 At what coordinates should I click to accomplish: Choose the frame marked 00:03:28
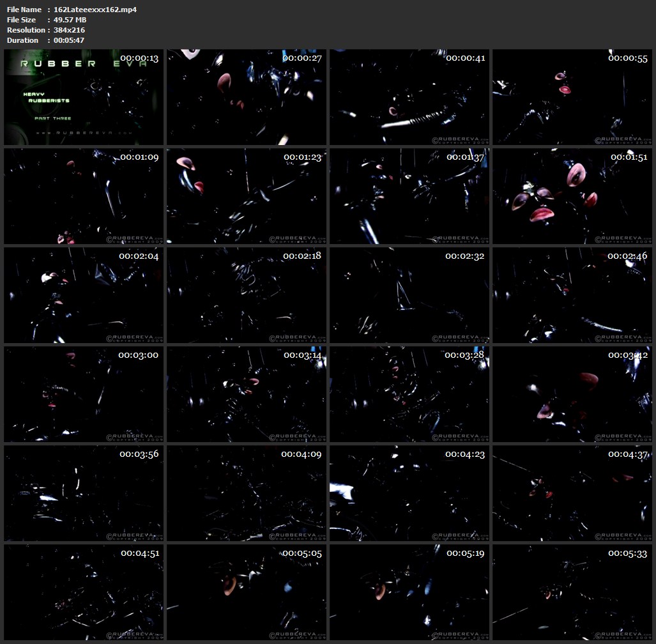click(409, 394)
